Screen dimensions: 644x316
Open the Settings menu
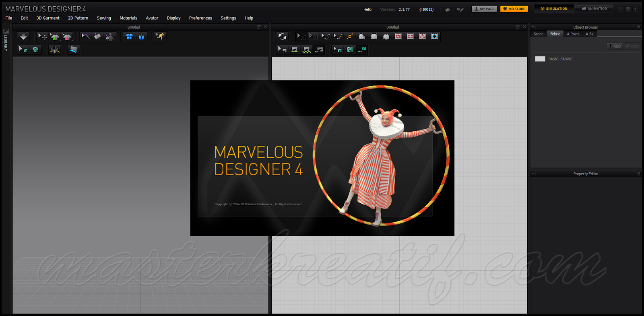click(228, 18)
